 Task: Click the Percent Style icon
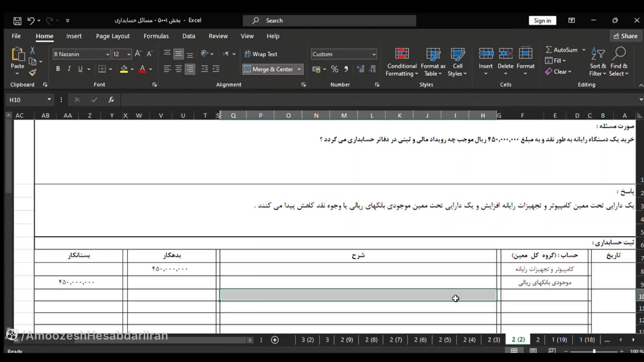(335, 69)
